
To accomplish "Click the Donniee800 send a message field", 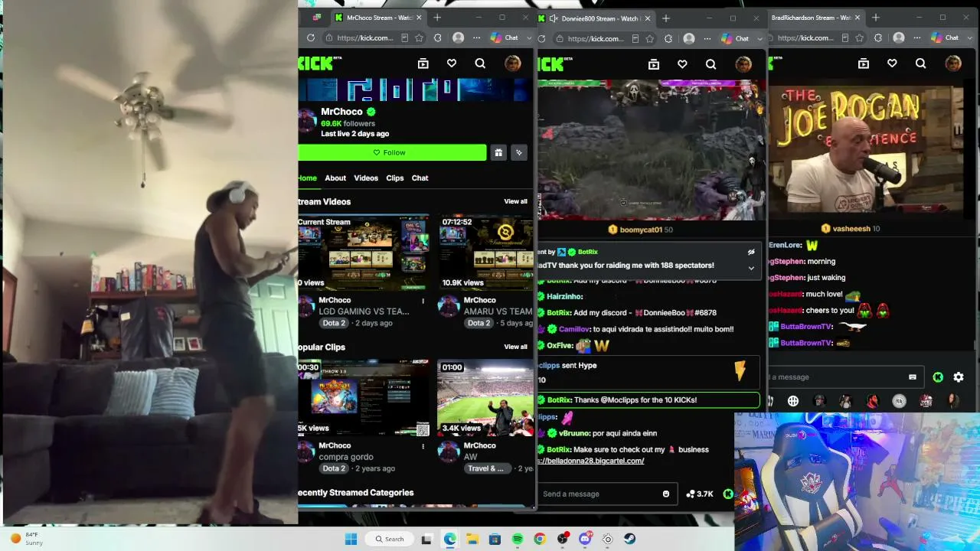I will [x=606, y=494].
